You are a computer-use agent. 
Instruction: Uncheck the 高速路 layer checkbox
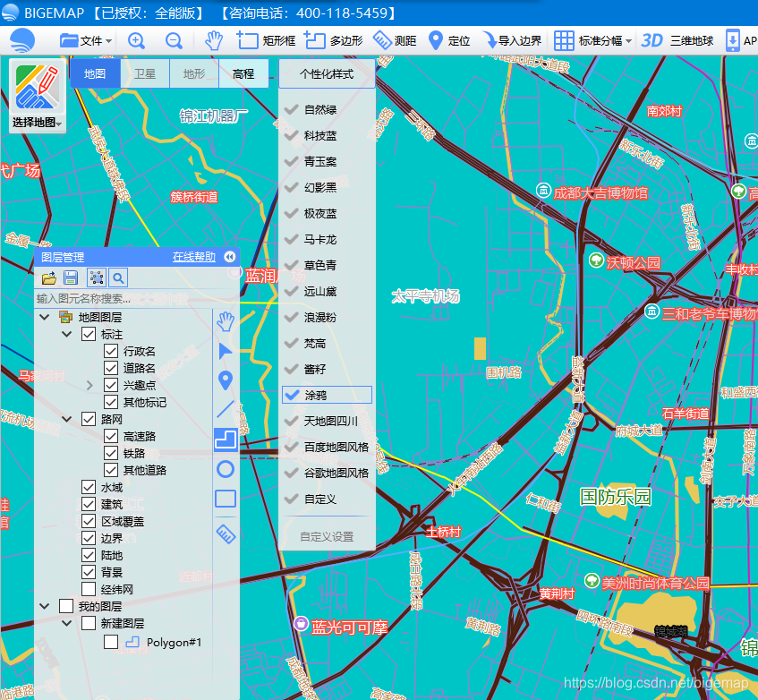point(111,436)
